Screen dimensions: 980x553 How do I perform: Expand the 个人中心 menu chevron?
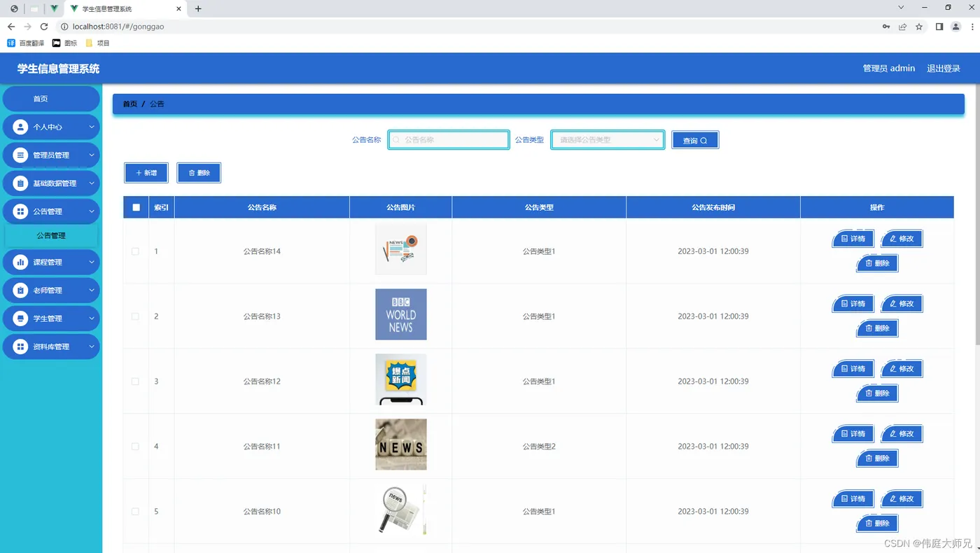[91, 127]
